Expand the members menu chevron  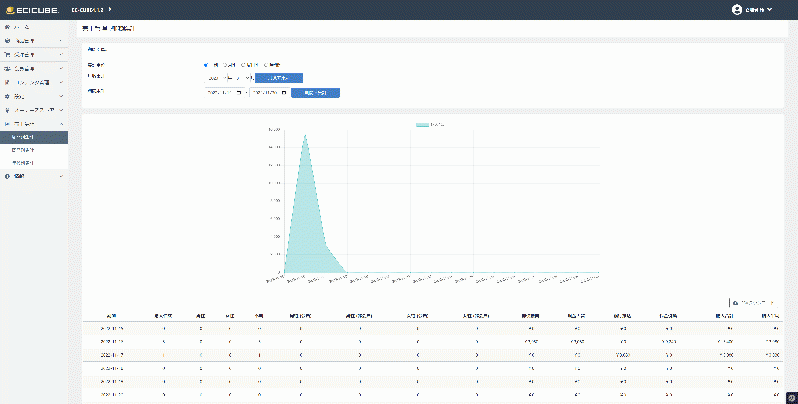(x=61, y=68)
